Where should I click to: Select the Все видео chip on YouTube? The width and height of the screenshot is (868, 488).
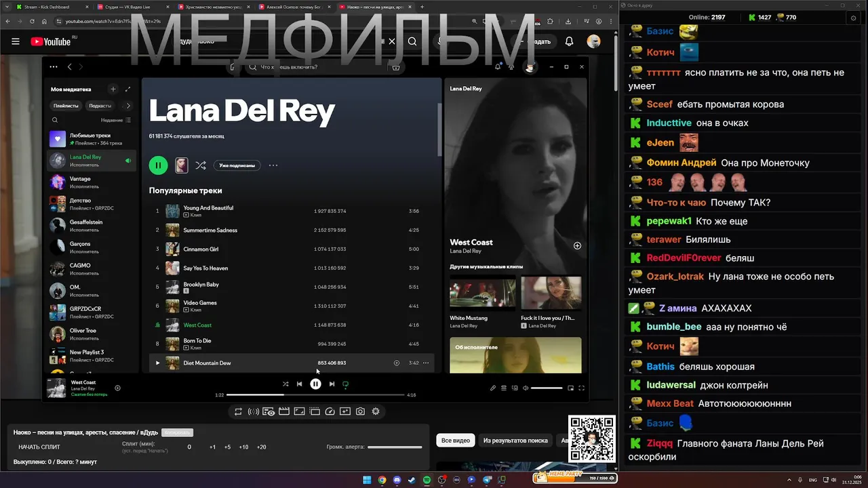[x=456, y=441]
